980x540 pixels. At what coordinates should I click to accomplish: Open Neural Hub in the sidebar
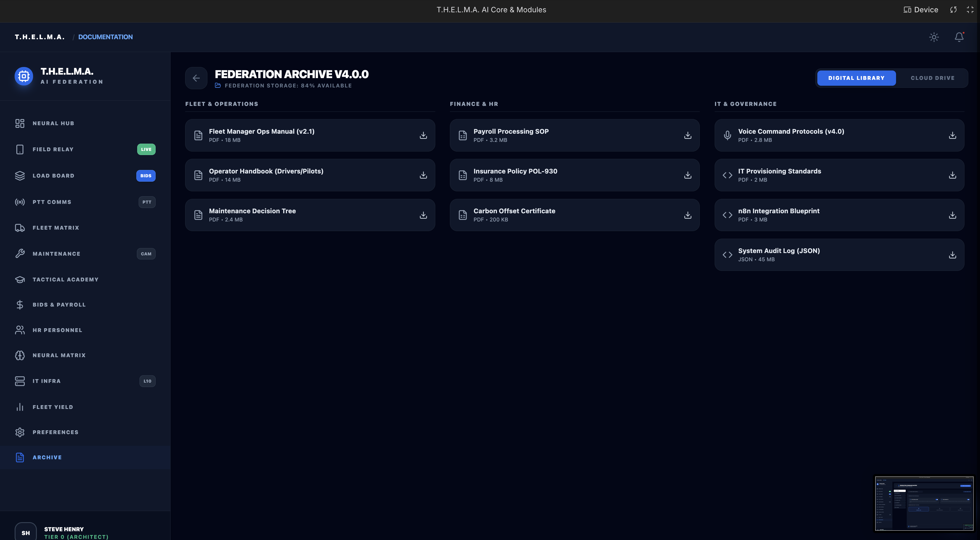point(53,123)
